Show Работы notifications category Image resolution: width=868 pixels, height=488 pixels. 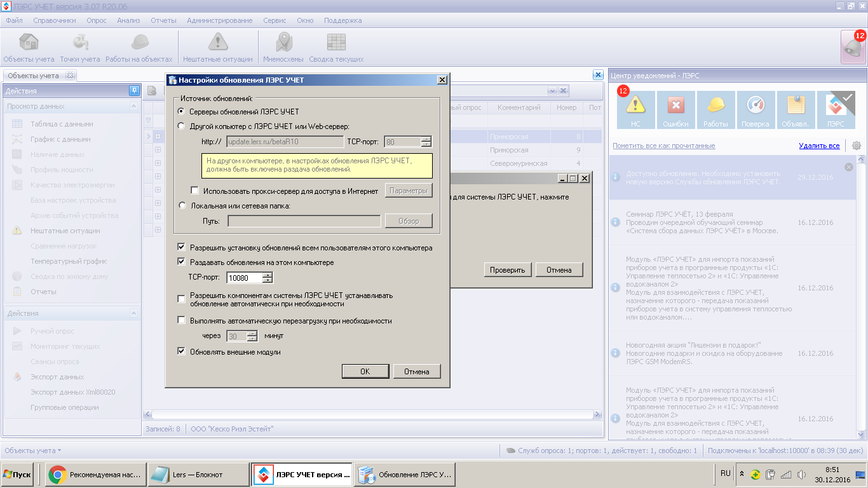click(x=715, y=110)
